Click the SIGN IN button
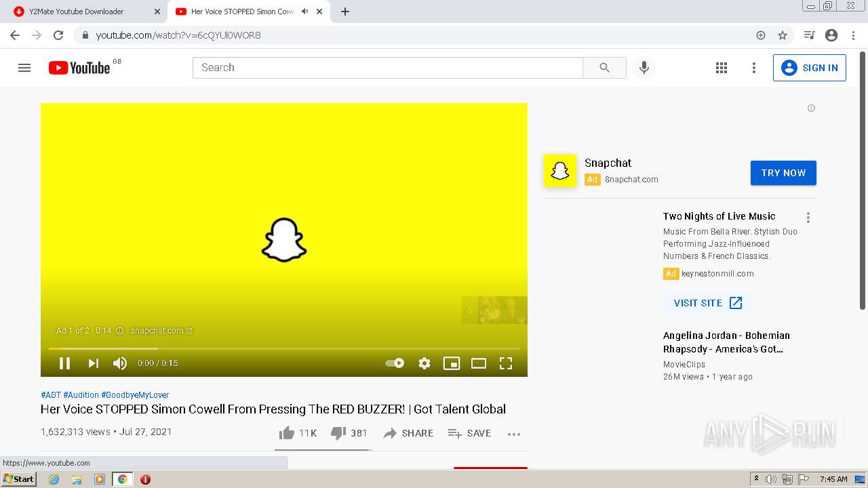Screen dimensions: 868x488 (810, 68)
